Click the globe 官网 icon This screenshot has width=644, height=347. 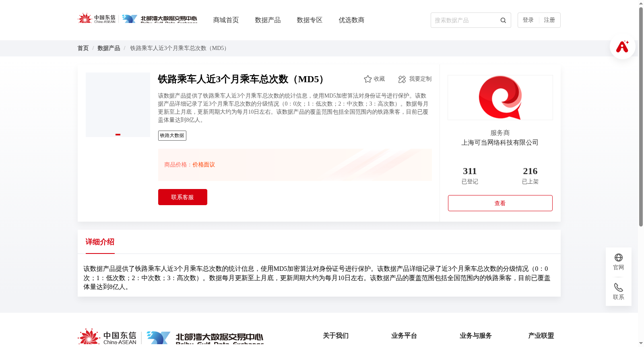pyautogui.click(x=619, y=258)
